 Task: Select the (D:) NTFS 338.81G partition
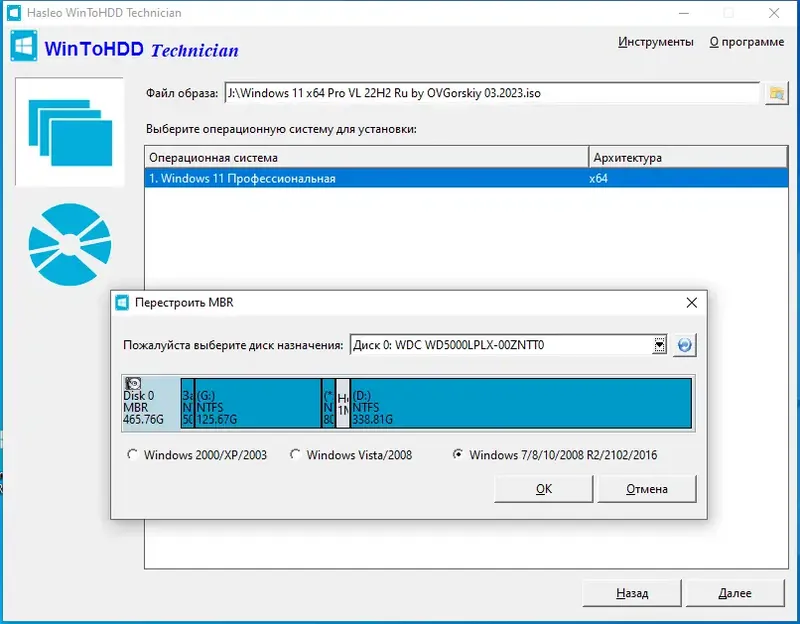tap(521, 403)
